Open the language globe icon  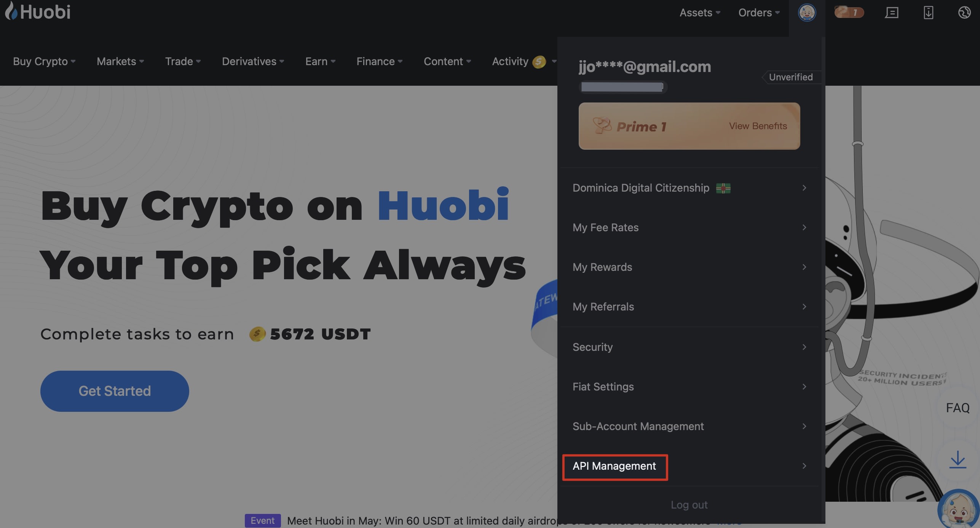(x=964, y=13)
